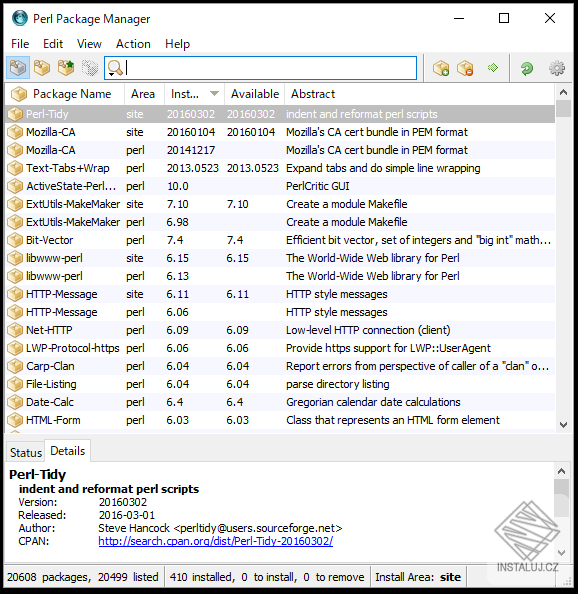Image resolution: width=578 pixels, height=594 pixels.
Task: Select libwww-perl version 6.13 row
Action: pyautogui.click(x=280, y=276)
